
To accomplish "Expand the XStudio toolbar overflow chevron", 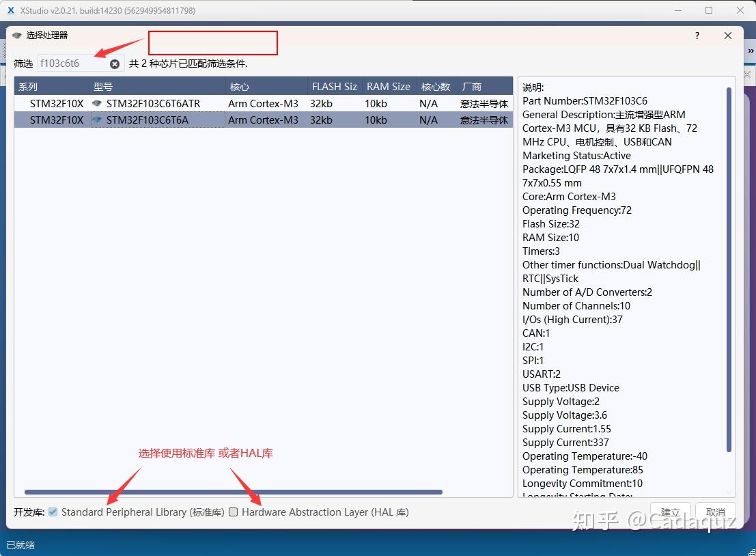I will (x=751, y=51).
